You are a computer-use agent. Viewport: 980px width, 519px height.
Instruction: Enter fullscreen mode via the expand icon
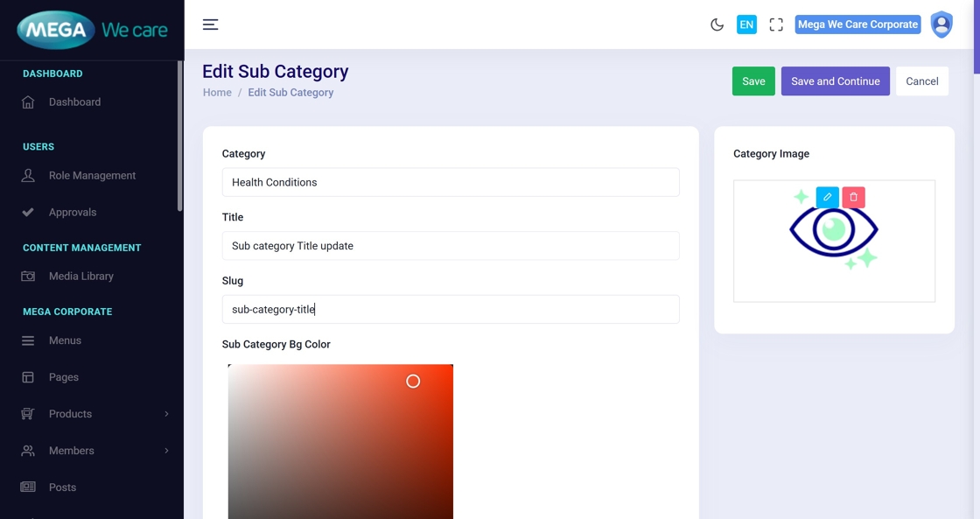pos(776,25)
